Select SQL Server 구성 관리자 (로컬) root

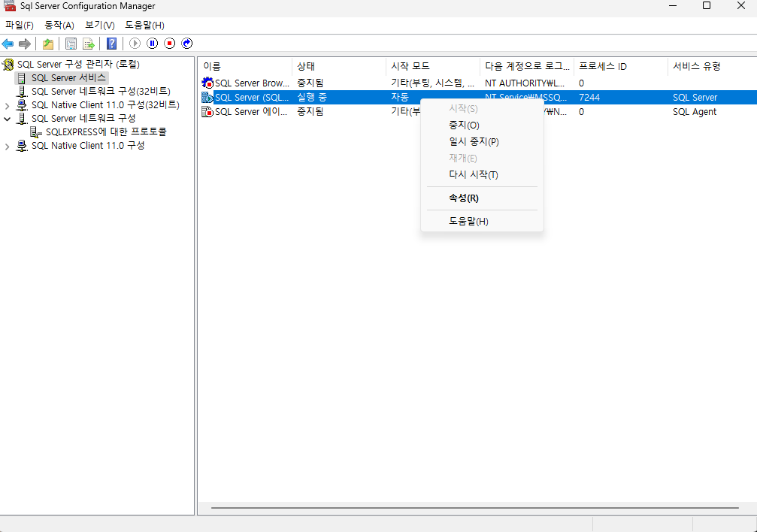click(x=78, y=64)
